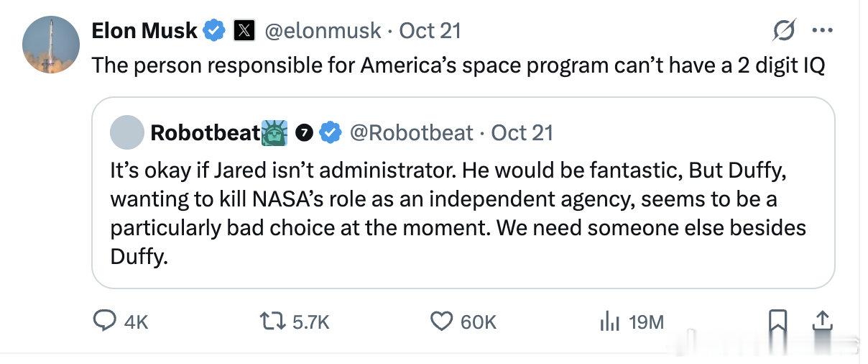868x364 pixels.
Task: Click Robotbeat's blue verified checkmark
Action: (330, 132)
